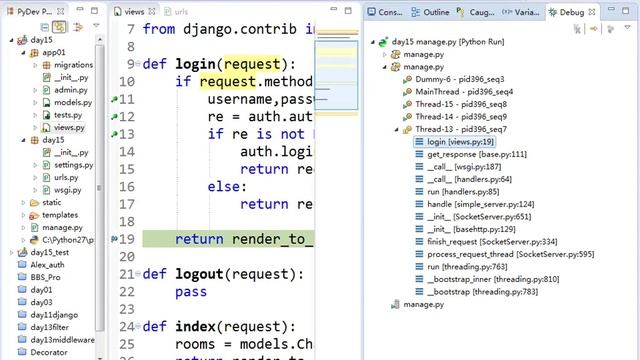This screenshot has height=360, width=640.
Task: Select tests.py file icon
Action: point(47,115)
